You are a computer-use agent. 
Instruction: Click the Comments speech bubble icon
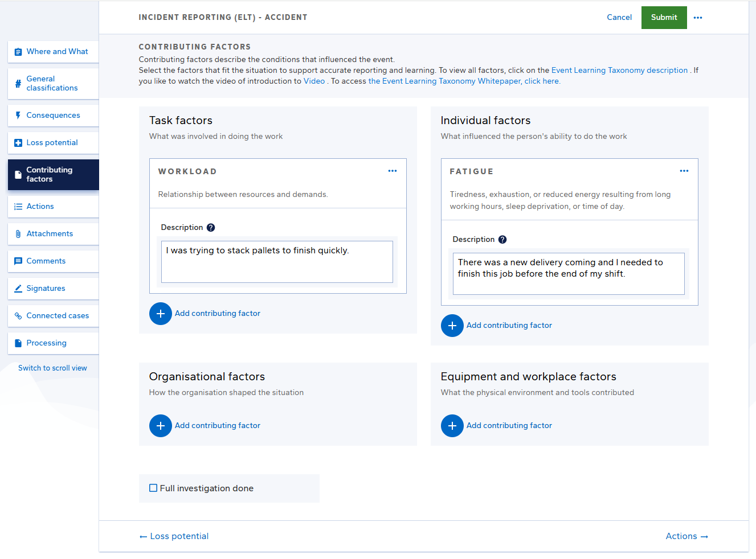pyautogui.click(x=18, y=261)
